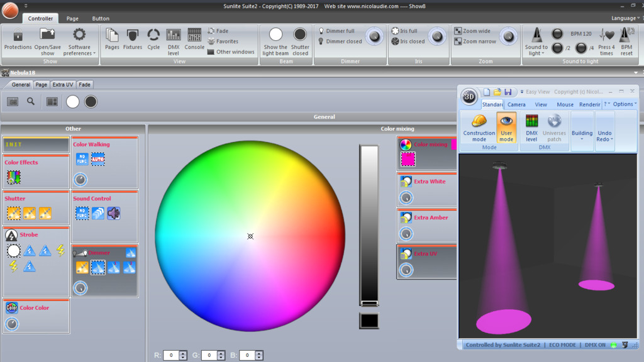Viewport: 644px width, 362px height.
Task: Open the Button ribbon tab
Action: [101, 18]
